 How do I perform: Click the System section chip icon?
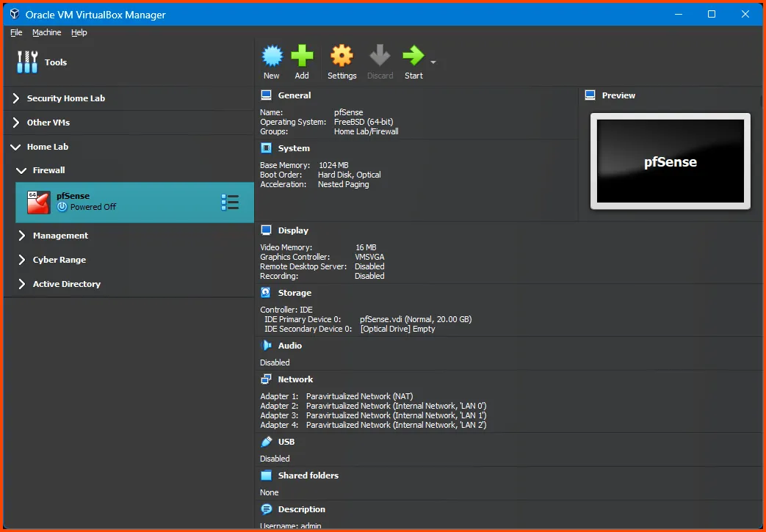click(267, 148)
